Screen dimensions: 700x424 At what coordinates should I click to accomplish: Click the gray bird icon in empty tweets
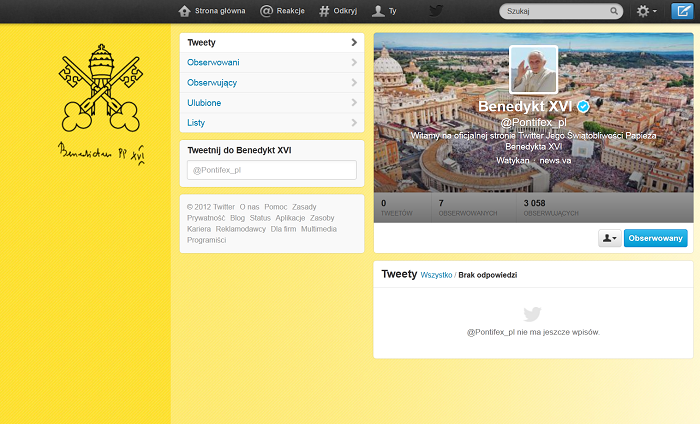pos(532,314)
